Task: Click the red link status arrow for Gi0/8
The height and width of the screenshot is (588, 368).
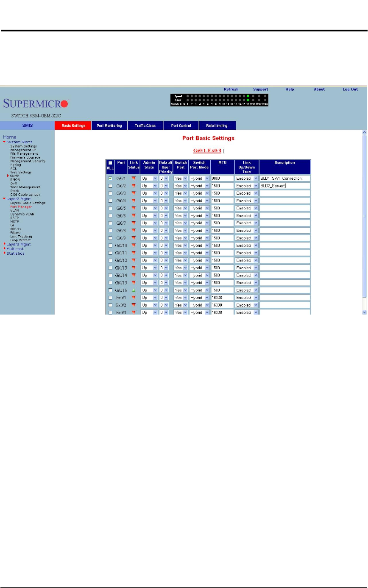Action: click(x=134, y=231)
